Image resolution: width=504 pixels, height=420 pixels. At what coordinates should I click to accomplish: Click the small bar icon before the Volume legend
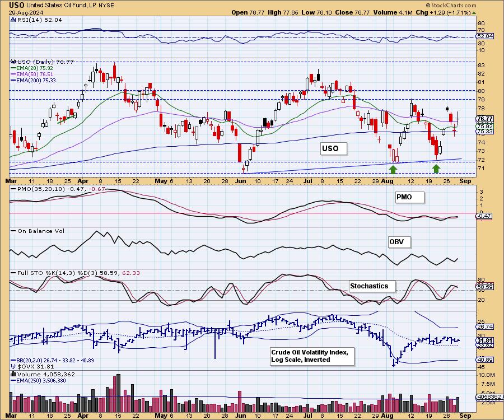tap(13, 374)
